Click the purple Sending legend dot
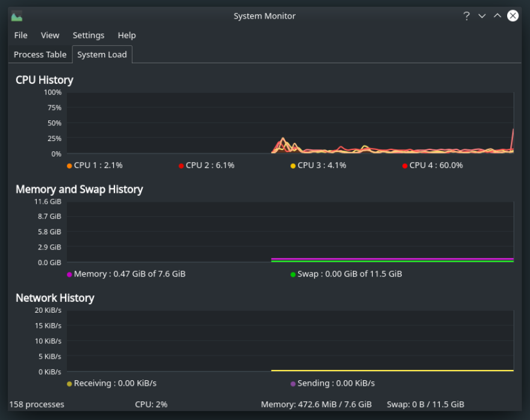This screenshot has height=420, width=530. pos(293,384)
